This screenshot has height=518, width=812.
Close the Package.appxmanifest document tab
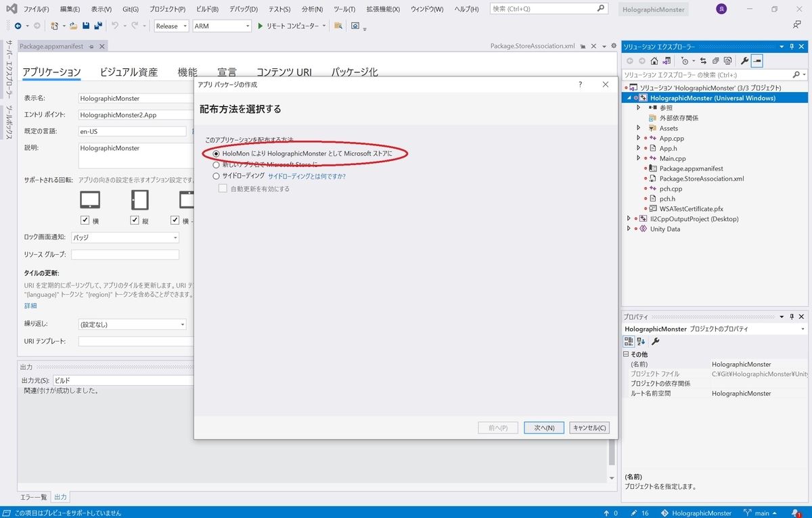tap(101, 46)
